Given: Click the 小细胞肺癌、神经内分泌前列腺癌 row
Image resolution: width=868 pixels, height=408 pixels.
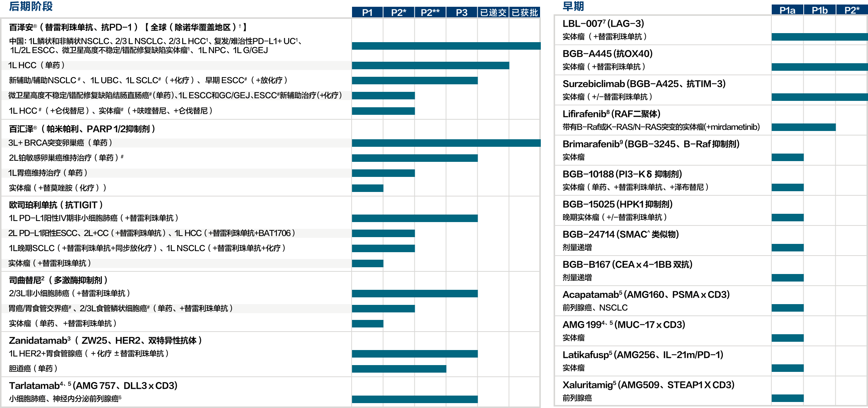Looking at the screenshot, I should click(x=65, y=399).
